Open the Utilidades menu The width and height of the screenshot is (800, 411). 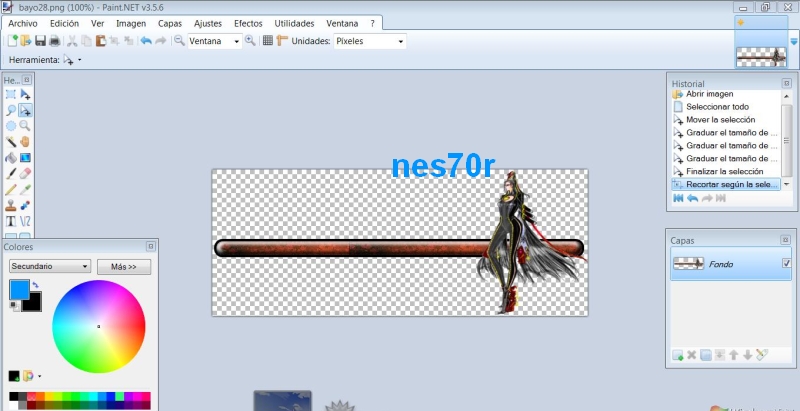pyautogui.click(x=294, y=23)
